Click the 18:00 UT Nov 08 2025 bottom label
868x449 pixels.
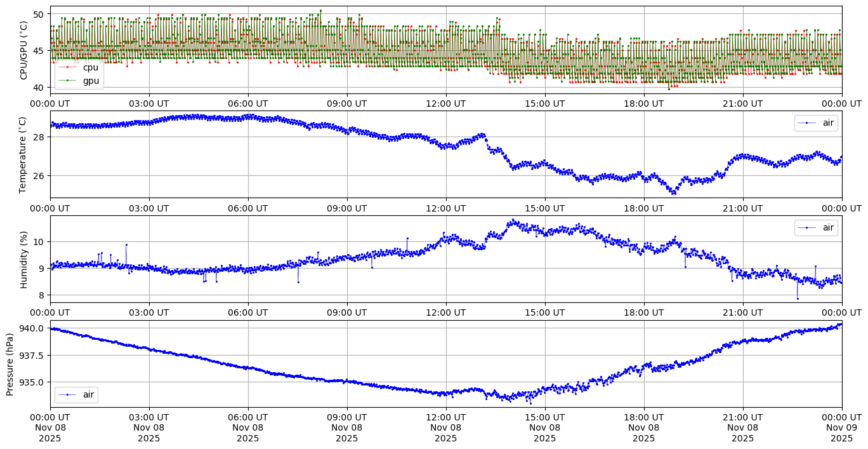(644, 427)
